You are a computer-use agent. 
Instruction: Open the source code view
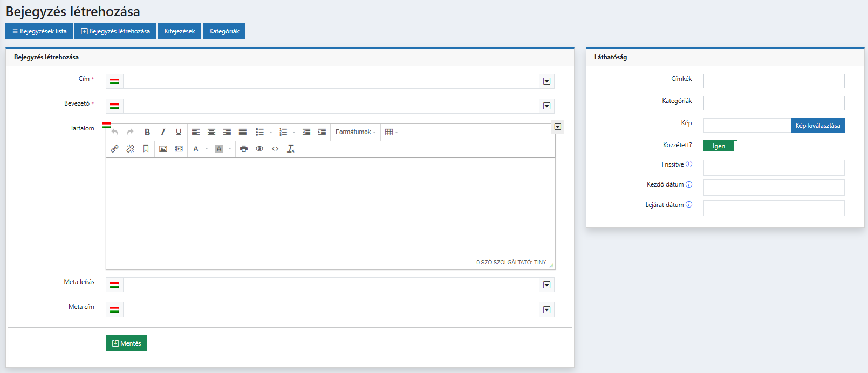pos(275,149)
